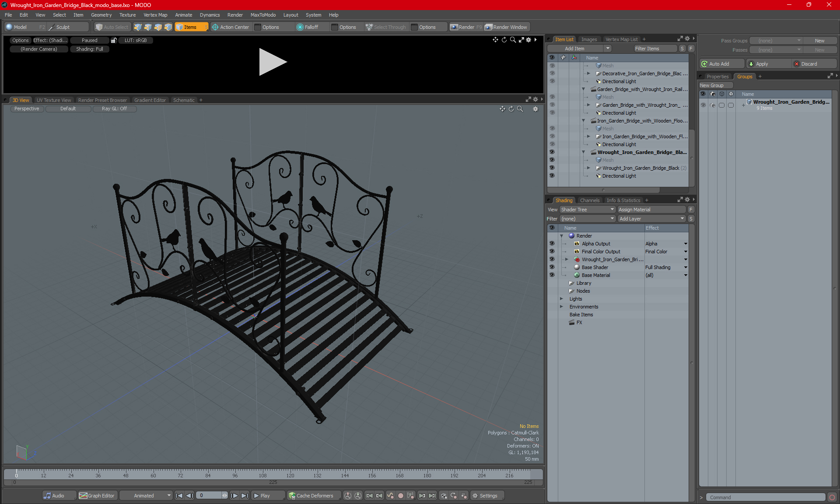Open the Add Layer dropdown
Screen dimensions: 840x504
[x=652, y=219]
